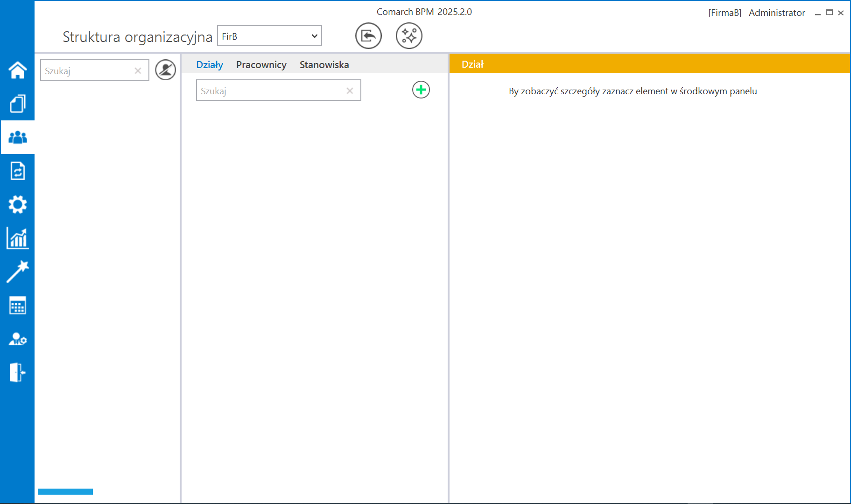Open the Documents icon in sidebar
The height and width of the screenshot is (504, 851).
pos(17,104)
